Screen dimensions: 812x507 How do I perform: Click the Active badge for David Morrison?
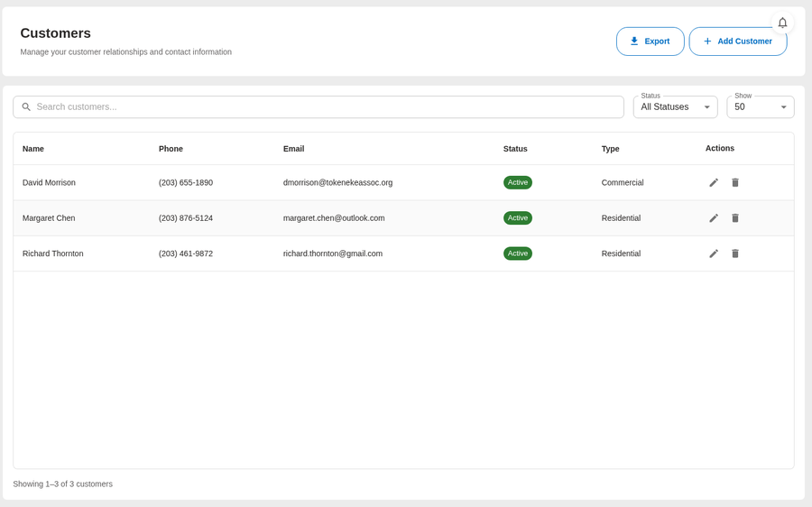coord(517,182)
